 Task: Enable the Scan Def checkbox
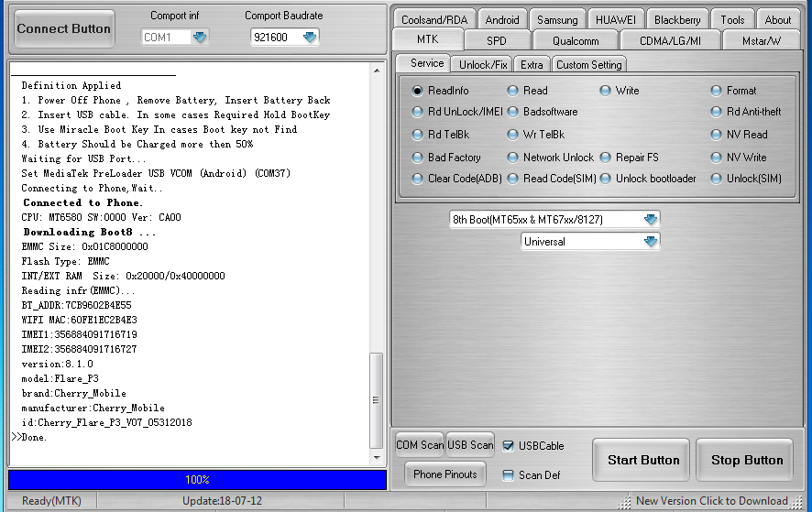coord(508,475)
